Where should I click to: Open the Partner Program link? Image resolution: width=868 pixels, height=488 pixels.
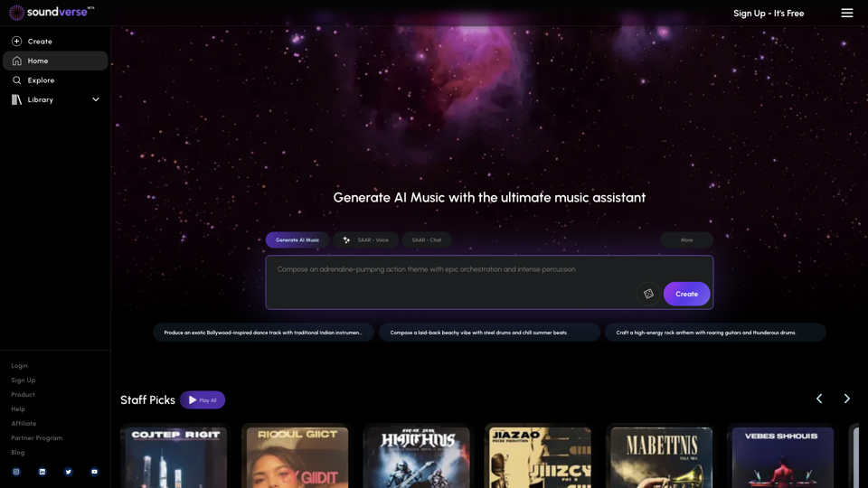(36, 437)
